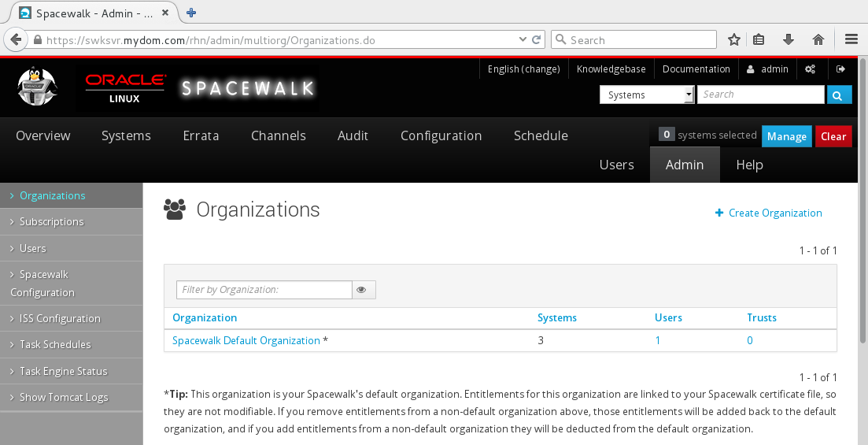Open the admin user account link
Viewport: 868px width, 445px height.
point(768,69)
